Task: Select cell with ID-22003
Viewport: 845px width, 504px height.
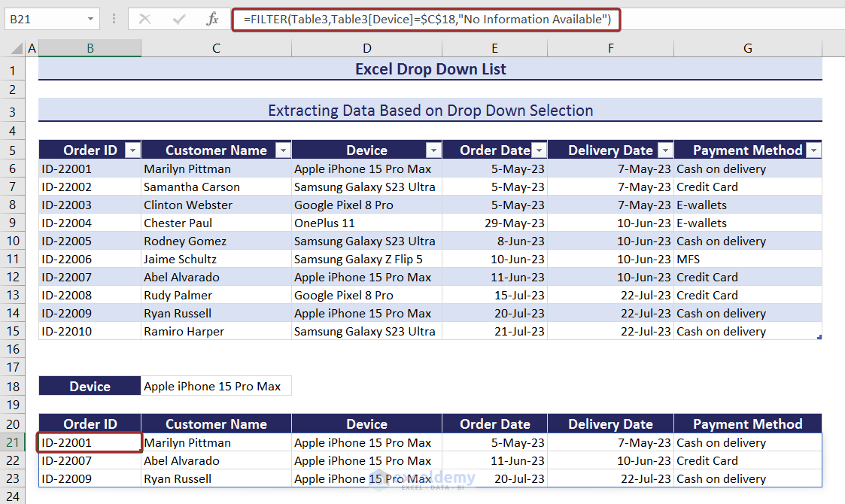Action: click(90, 205)
